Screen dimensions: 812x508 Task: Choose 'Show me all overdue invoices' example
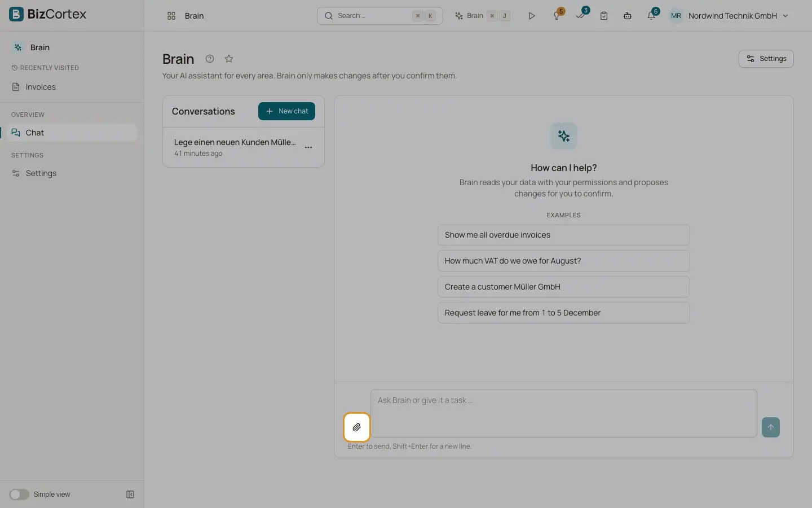pos(564,235)
